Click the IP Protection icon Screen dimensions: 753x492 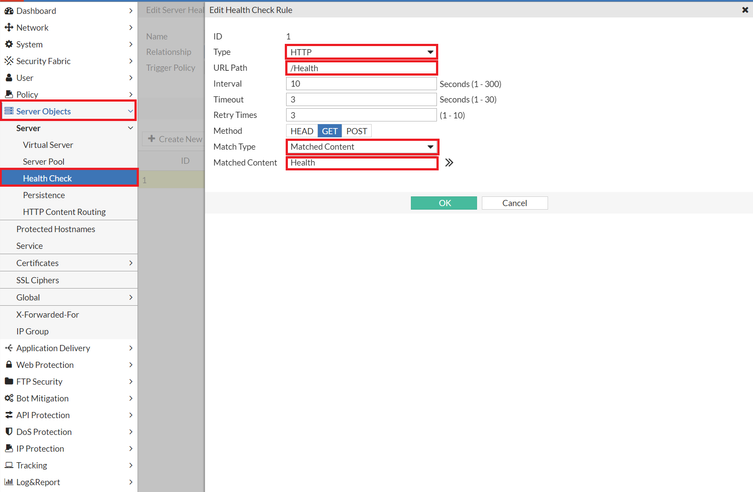9,448
